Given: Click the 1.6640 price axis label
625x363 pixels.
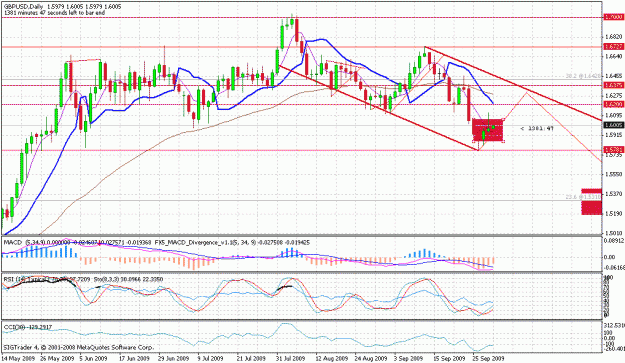Looking at the screenshot, I should coord(613,57).
